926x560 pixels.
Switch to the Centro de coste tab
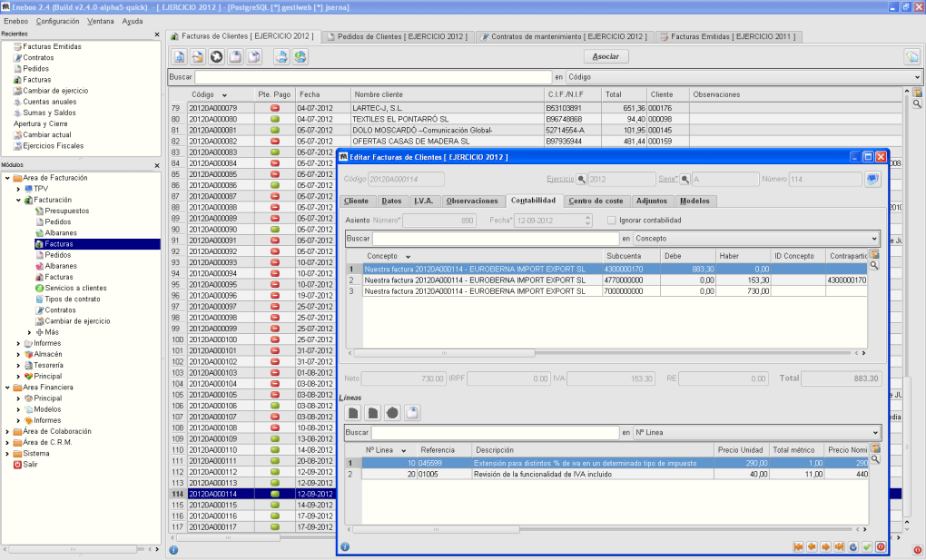point(596,201)
